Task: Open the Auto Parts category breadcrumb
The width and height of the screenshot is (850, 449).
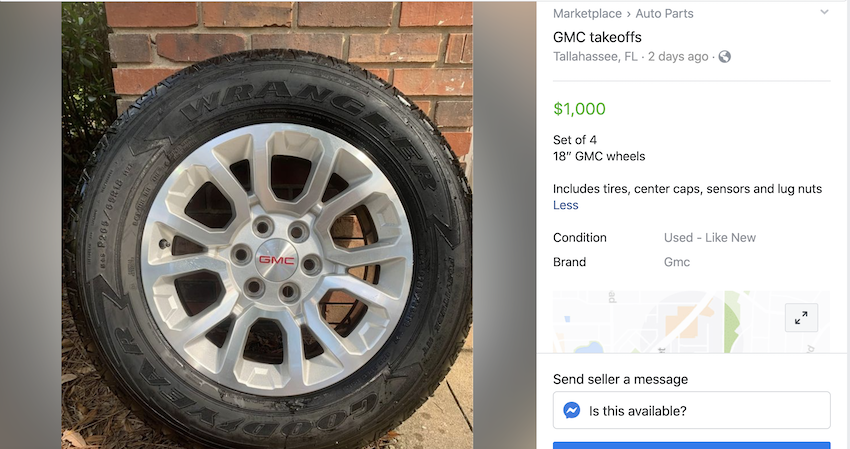Action: pos(663,14)
